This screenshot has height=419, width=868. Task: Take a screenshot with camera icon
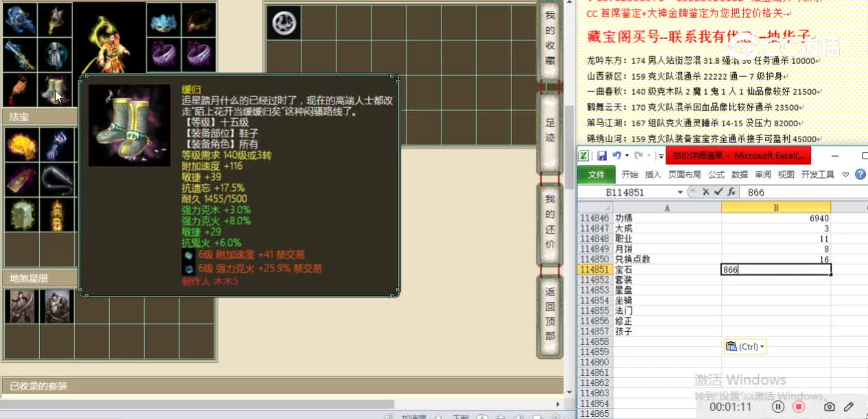pyautogui.click(x=830, y=407)
